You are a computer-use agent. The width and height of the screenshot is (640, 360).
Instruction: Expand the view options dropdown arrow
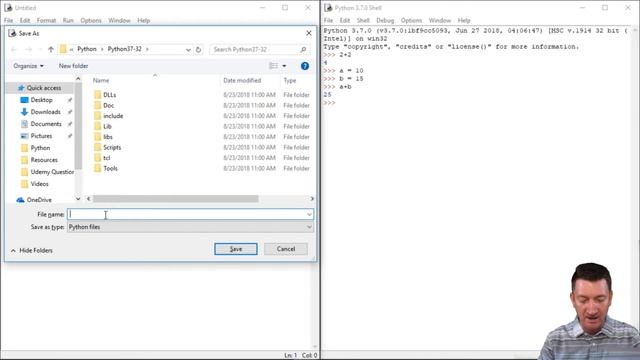(284, 66)
